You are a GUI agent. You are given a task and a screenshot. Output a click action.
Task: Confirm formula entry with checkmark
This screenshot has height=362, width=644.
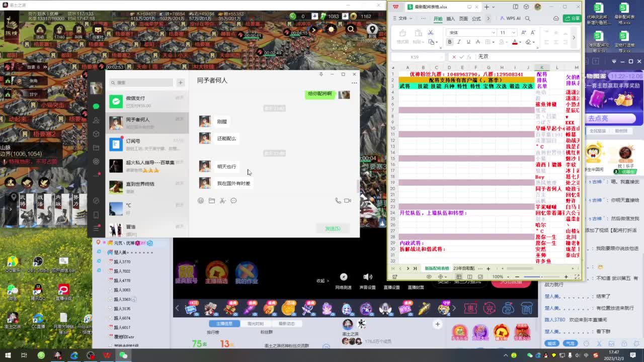pyautogui.click(x=461, y=57)
